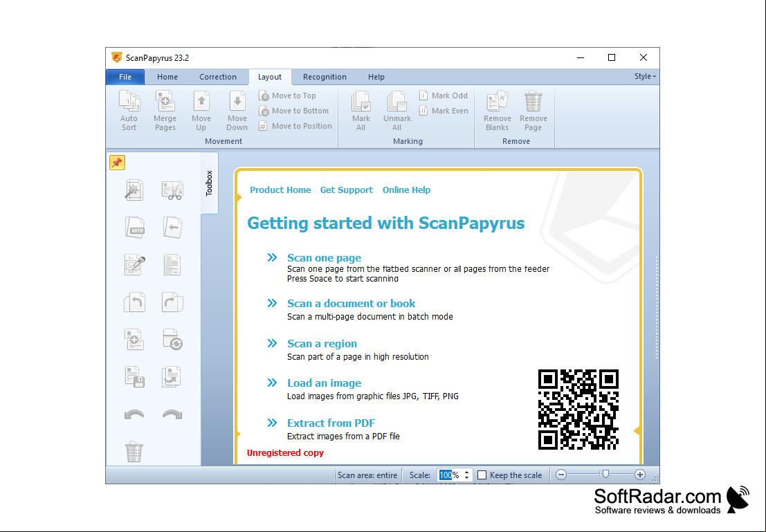Choose Move to Position option
The image size is (766, 532).
(x=295, y=126)
